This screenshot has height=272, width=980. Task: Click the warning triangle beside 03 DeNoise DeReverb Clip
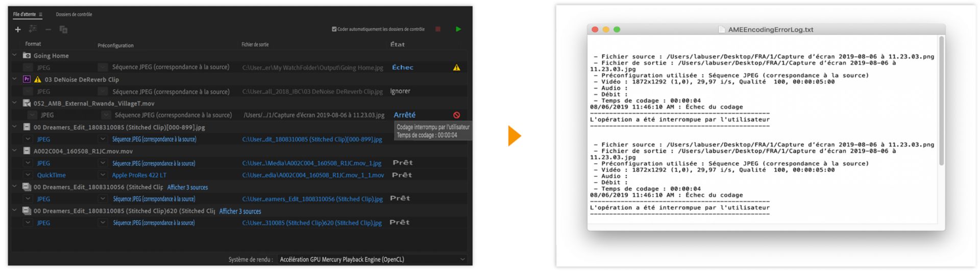point(37,79)
